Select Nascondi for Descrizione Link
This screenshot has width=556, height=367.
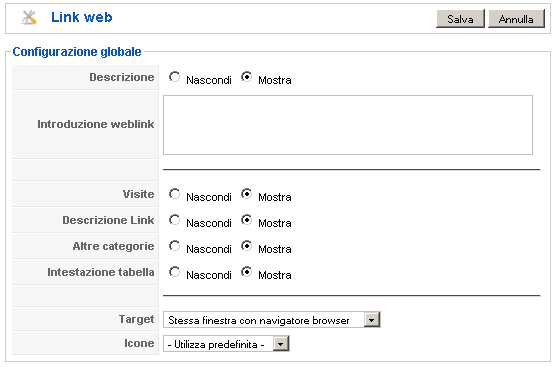[174, 220]
